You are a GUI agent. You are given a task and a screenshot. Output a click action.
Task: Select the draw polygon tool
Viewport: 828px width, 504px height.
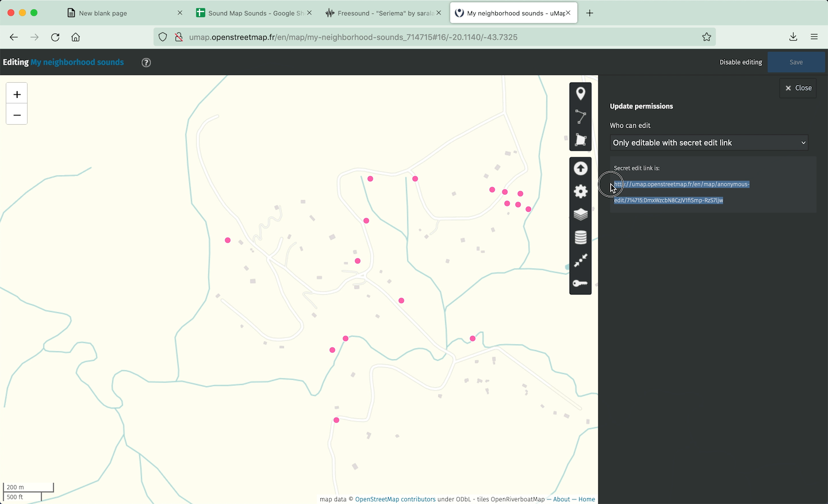coord(580,140)
